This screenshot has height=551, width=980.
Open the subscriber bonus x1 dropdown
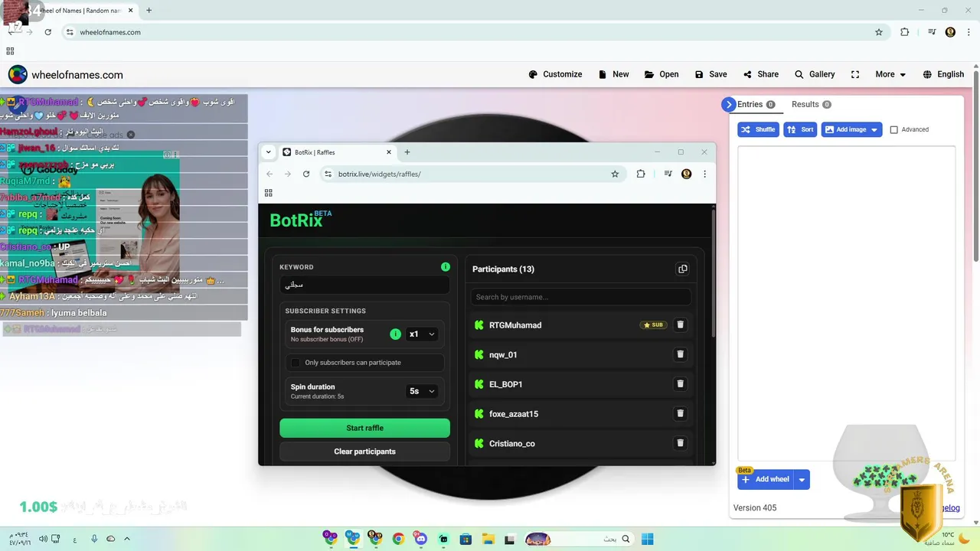coord(423,334)
